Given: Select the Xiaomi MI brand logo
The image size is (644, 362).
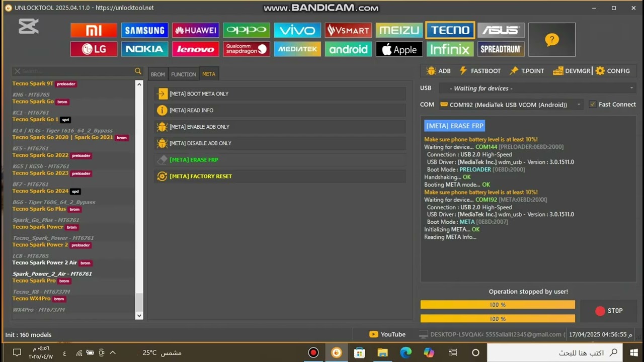Looking at the screenshot, I should [94, 30].
